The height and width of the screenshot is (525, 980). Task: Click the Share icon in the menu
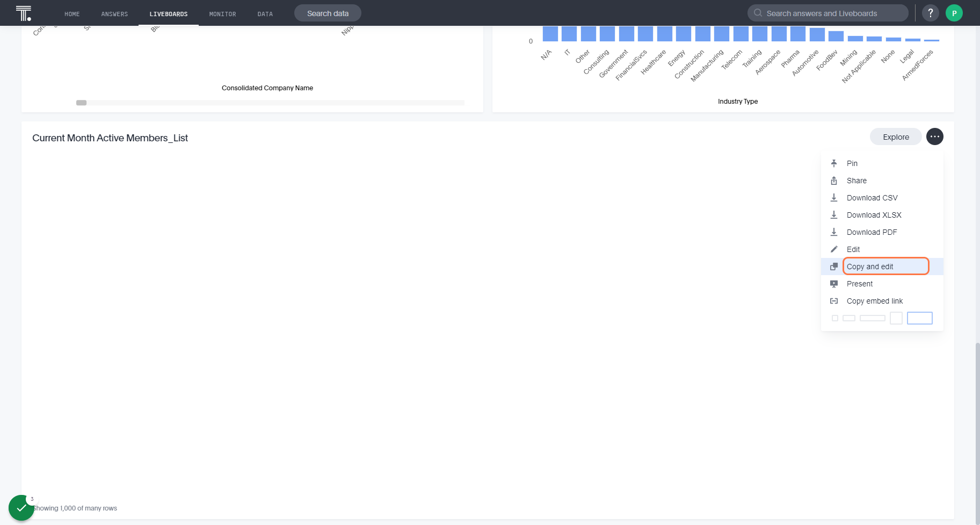point(834,181)
